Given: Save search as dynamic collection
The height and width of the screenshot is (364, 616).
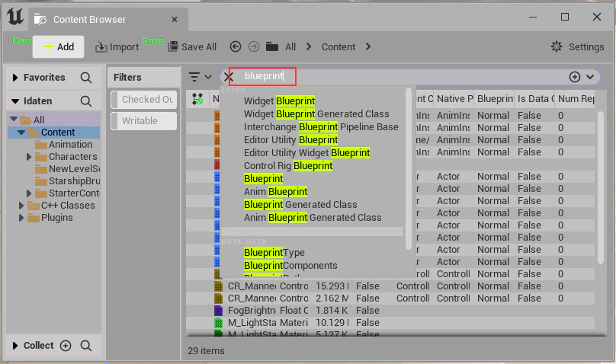Looking at the screenshot, I should pos(575,77).
